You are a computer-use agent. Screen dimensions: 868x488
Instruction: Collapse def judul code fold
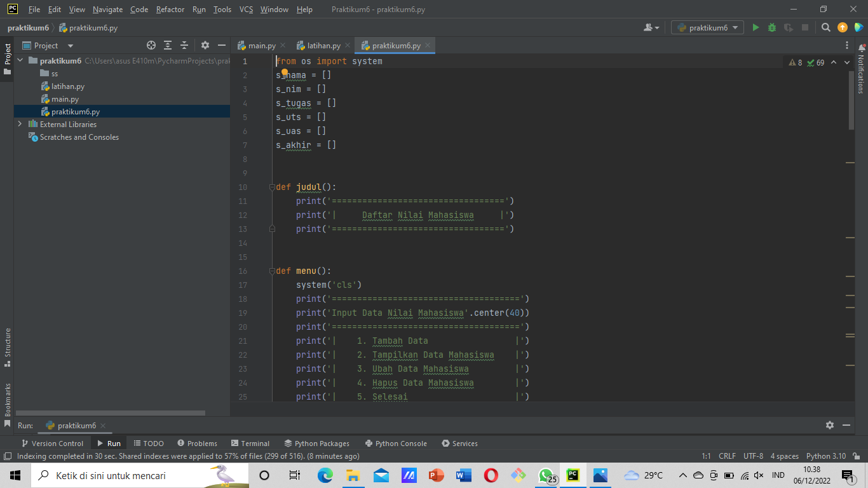(x=272, y=187)
